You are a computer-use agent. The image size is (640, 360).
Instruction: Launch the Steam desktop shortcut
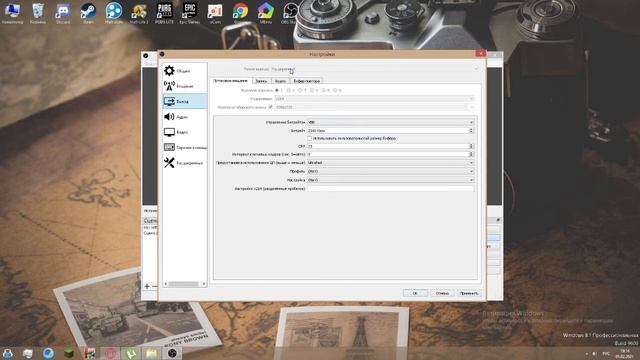88,13
